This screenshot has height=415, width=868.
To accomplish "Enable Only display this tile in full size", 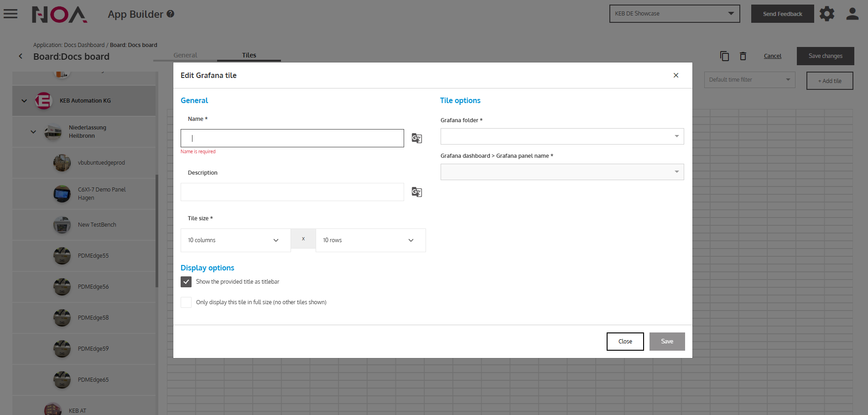I will [186, 302].
